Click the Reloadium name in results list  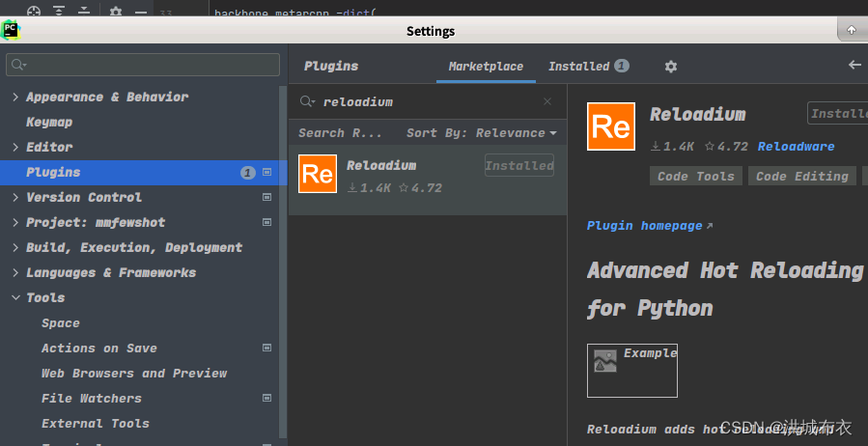coord(381,165)
